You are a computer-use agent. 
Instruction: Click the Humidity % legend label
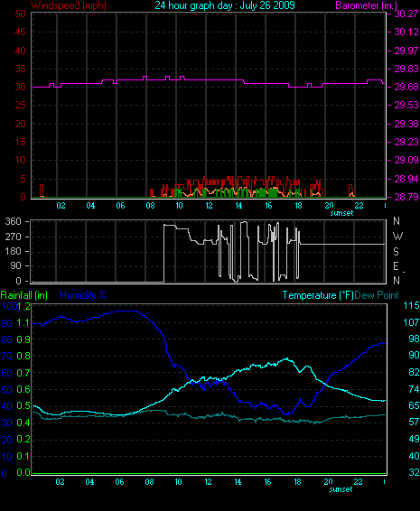click(x=83, y=295)
